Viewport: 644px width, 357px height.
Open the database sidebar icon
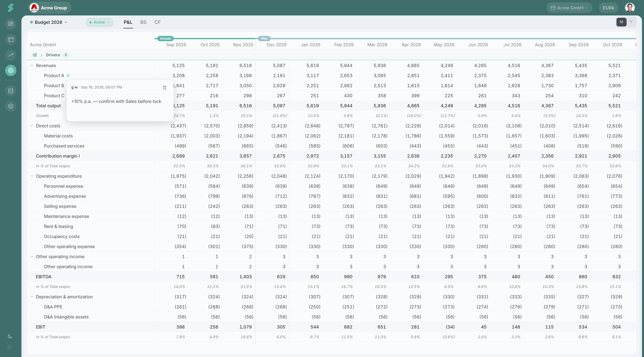coord(11,91)
